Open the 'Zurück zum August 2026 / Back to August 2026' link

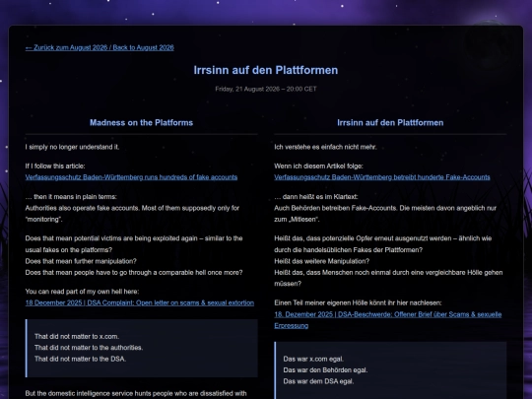pos(100,47)
